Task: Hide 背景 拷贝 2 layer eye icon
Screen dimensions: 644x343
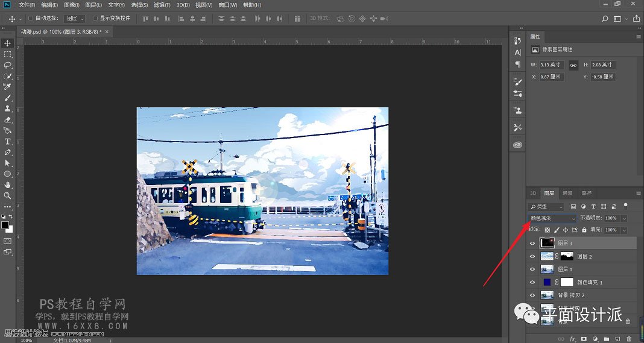Action: 532,295
